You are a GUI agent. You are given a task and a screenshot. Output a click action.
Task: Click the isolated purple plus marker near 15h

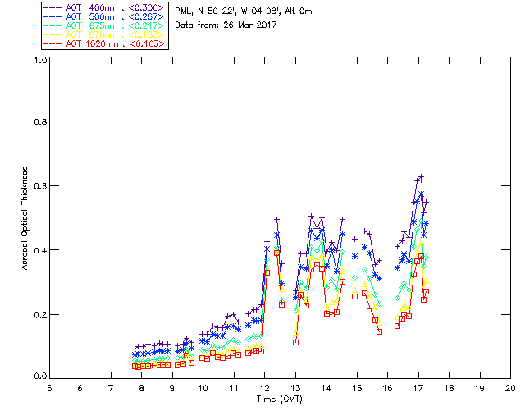pos(354,240)
